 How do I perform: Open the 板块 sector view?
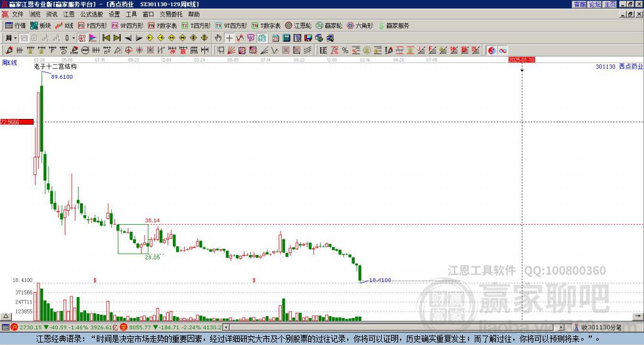(x=40, y=25)
